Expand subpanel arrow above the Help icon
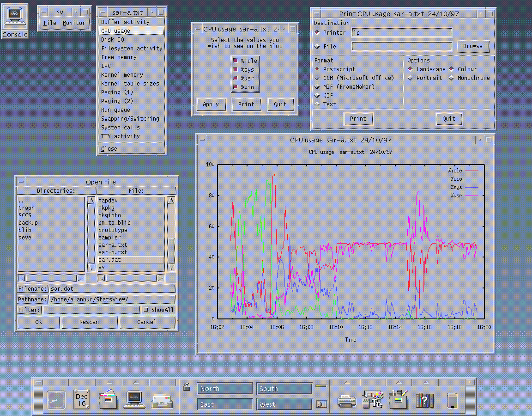 coord(425,382)
